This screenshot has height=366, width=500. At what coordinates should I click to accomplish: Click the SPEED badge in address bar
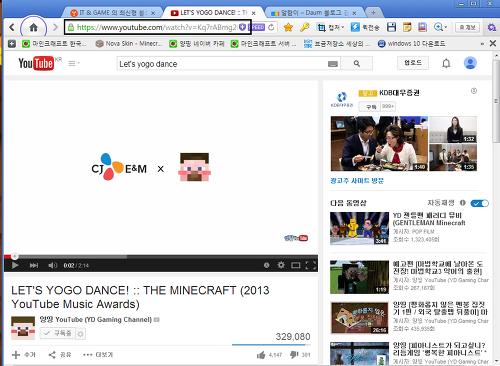[257, 27]
